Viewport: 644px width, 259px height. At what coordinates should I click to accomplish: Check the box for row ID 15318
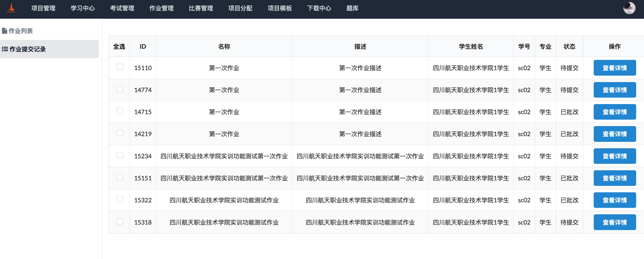tap(120, 221)
